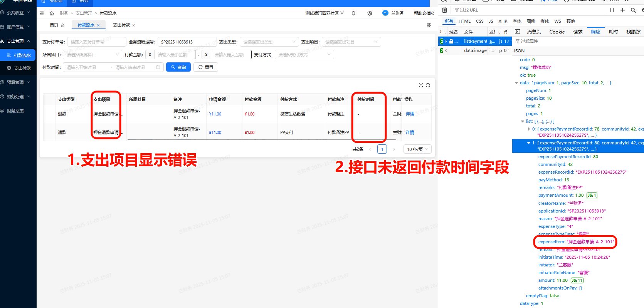This screenshot has height=308, width=644.
Task: Toggle the sidebar collapse menu icon
Action: coord(42,13)
